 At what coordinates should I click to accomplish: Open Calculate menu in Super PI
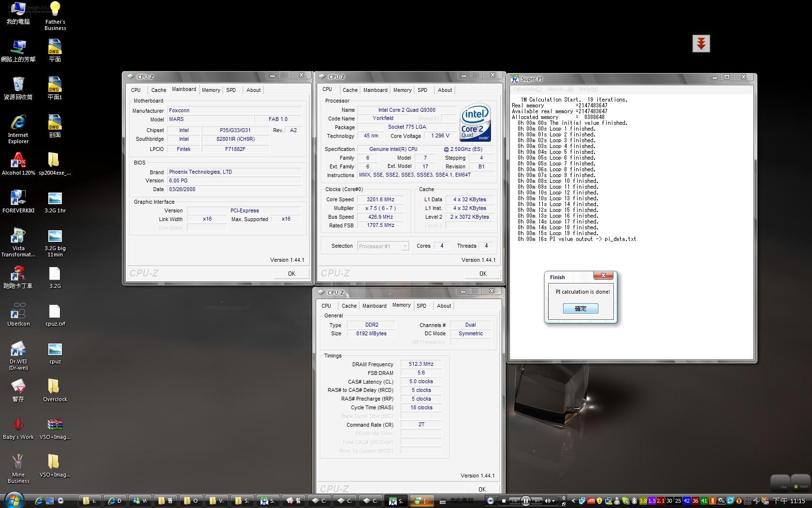pos(527,89)
